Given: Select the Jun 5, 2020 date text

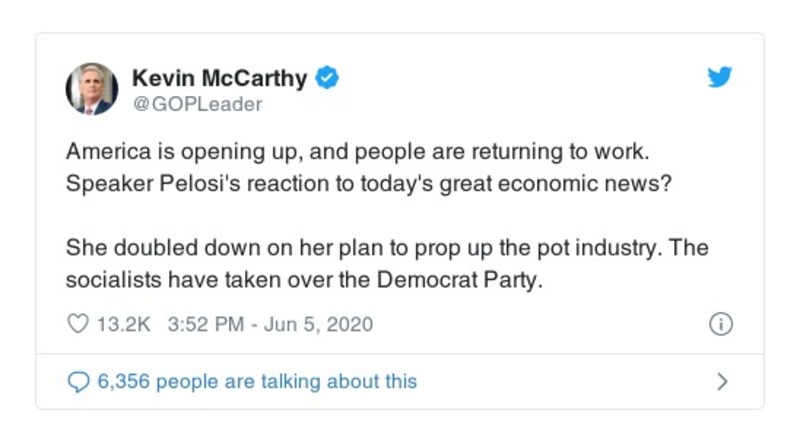Looking at the screenshot, I should (318, 324).
